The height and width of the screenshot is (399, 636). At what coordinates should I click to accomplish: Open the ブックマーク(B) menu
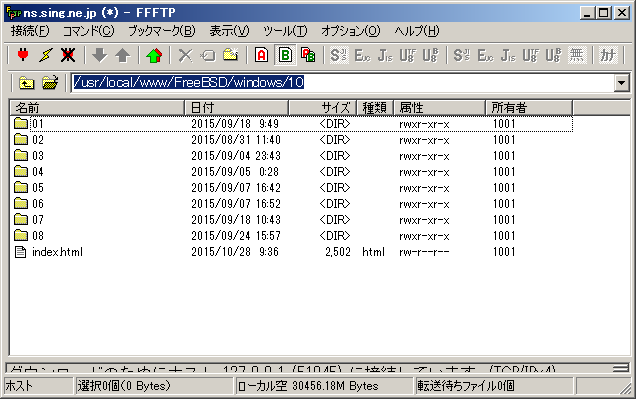click(x=162, y=31)
